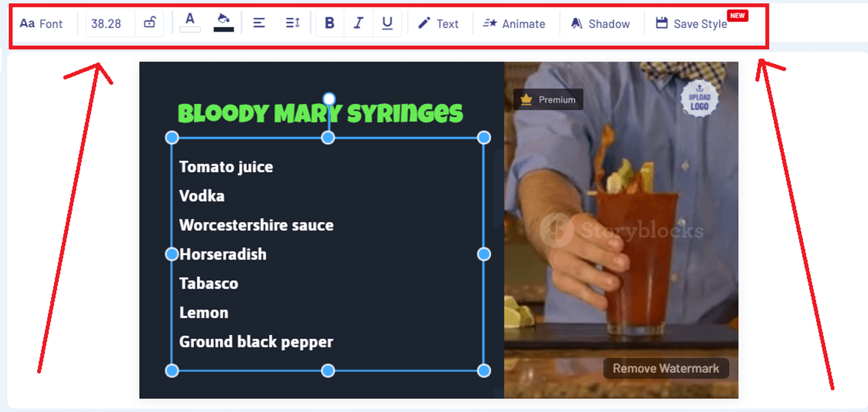The height and width of the screenshot is (412, 868).
Task: Toggle bold formatting on the text
Action: [329, 23]
